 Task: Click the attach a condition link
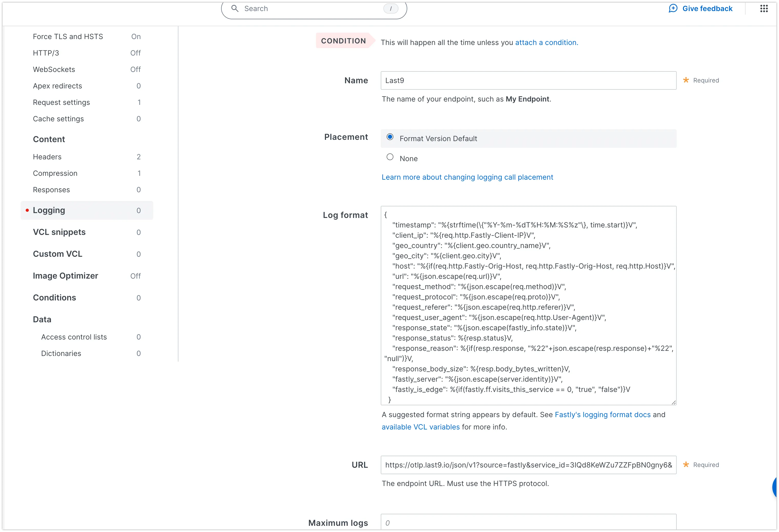(546, 43)
